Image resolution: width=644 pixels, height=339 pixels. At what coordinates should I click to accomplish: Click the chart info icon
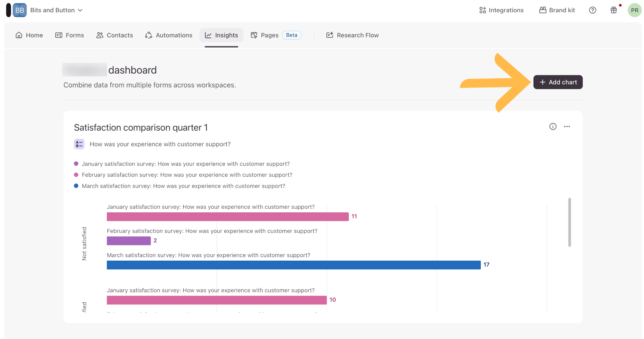coord(553,127)
